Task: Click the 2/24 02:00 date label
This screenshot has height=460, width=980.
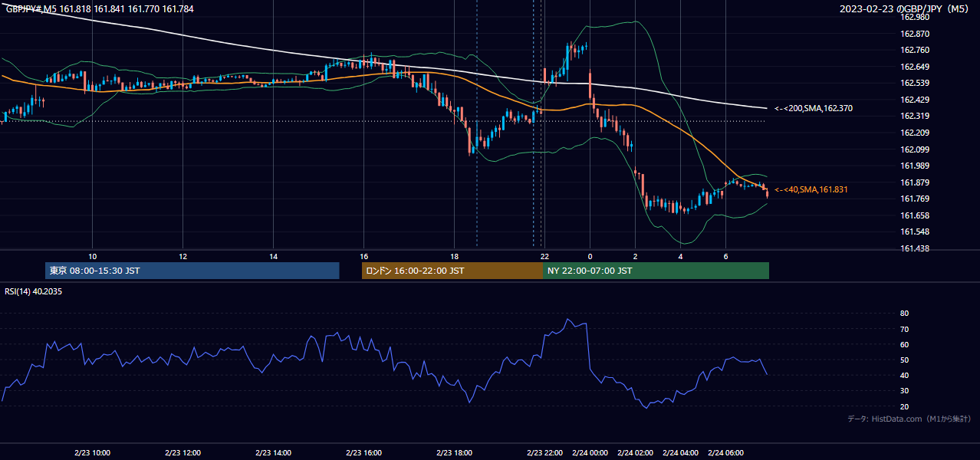Action: pos(635,453)
